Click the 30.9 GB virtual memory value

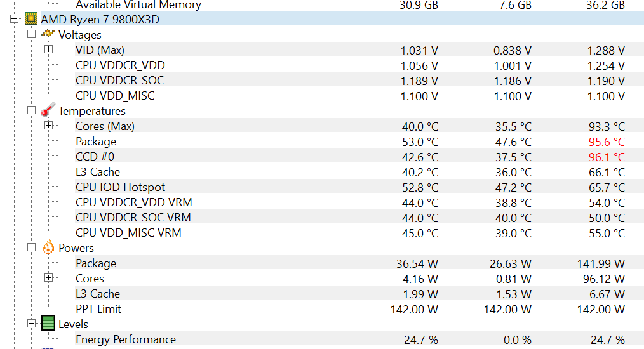(419, 5)
